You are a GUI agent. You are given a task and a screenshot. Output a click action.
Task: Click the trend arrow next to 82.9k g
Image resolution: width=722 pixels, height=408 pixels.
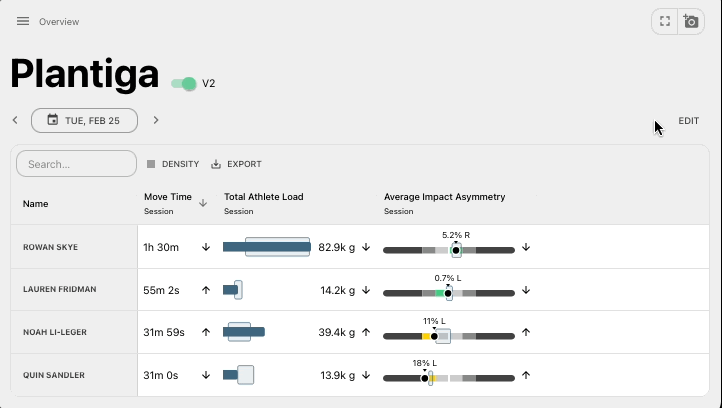click(366, 247)
